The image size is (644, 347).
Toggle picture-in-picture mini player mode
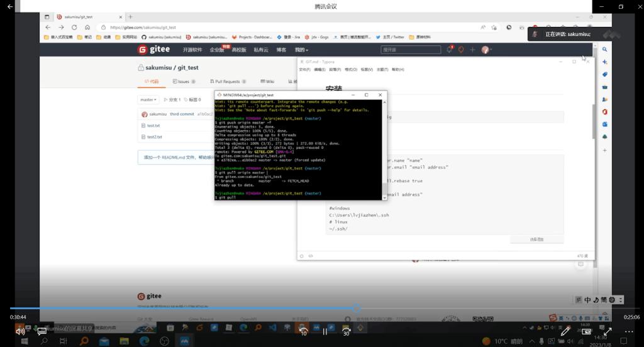point(586,331)
